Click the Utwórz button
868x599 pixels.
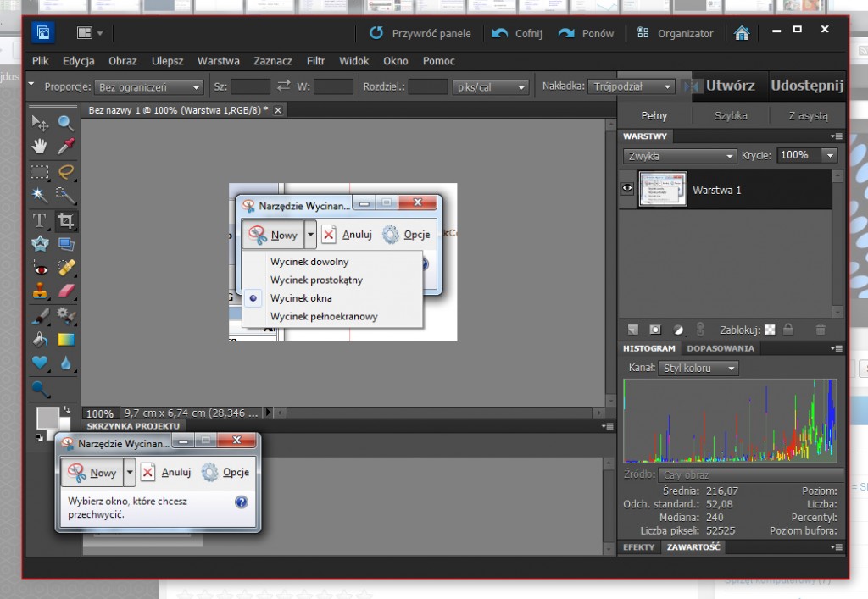click(730, 86)
